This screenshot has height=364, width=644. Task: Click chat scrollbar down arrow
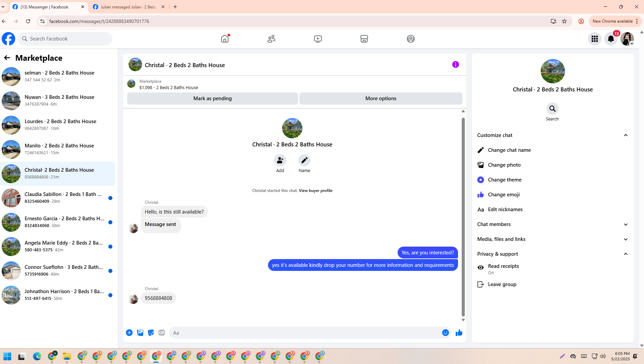click(x=463, y=320)
